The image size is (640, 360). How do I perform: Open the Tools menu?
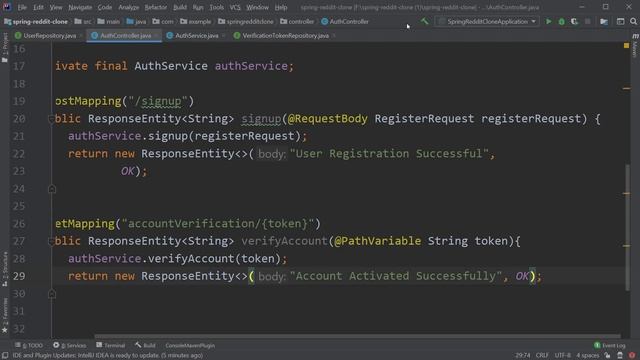216,7
